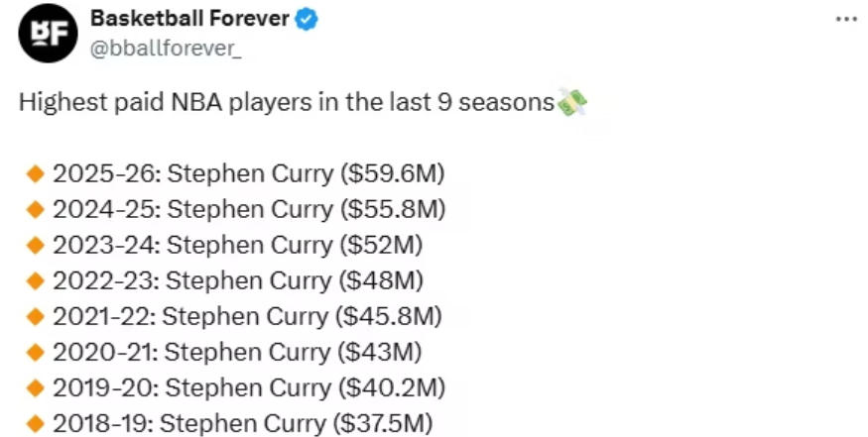The width and height of the screenshot is (868, 437).
Task: Click the orange diamond beside 2021-22
Action: point(36,317)
